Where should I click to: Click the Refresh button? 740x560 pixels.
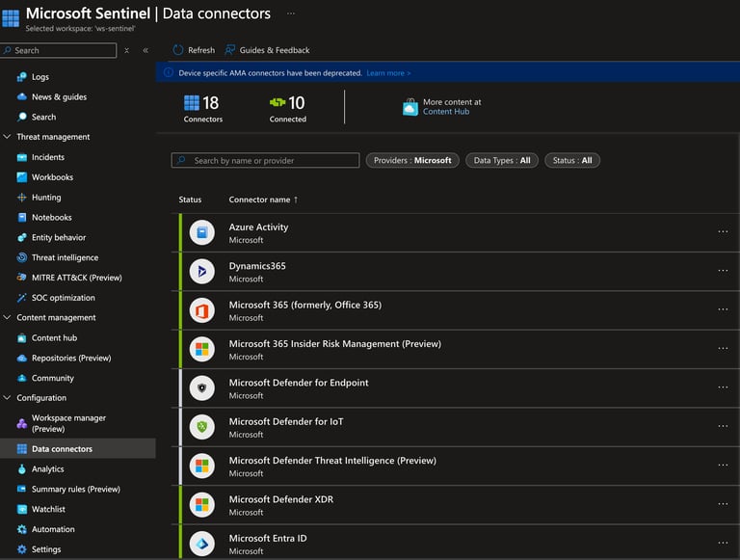(194, 50)
